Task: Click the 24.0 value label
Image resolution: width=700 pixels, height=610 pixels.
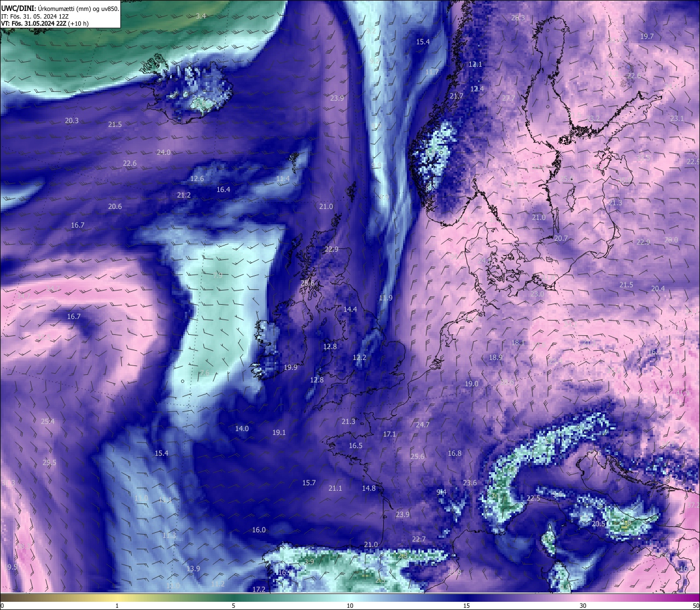Action: click(x=164, y=153)
